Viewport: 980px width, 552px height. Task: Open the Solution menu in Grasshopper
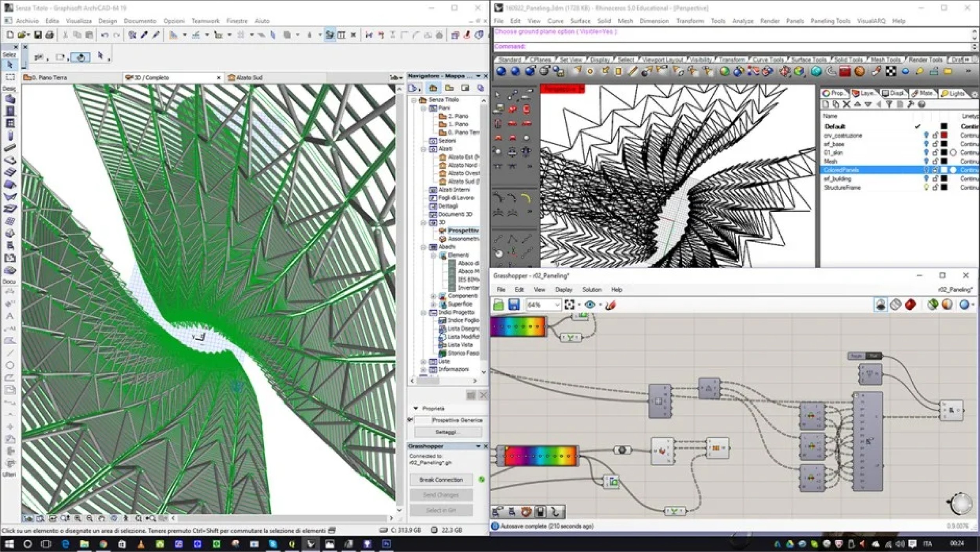(591, 289)
